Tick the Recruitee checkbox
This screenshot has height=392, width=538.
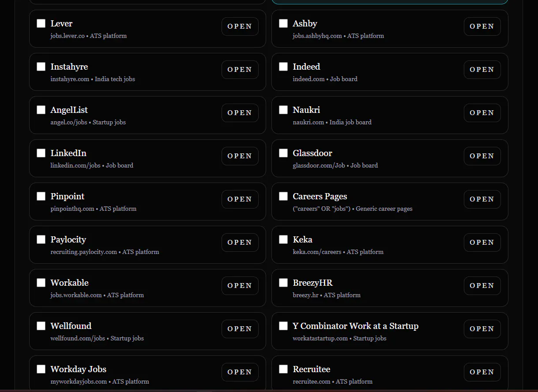click(283, 369)
